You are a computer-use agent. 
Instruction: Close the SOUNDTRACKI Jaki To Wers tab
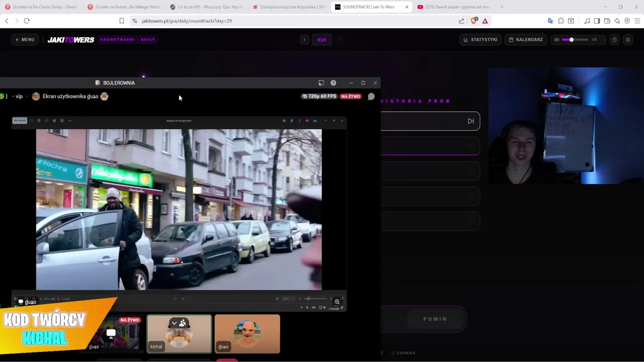[407, 7]
